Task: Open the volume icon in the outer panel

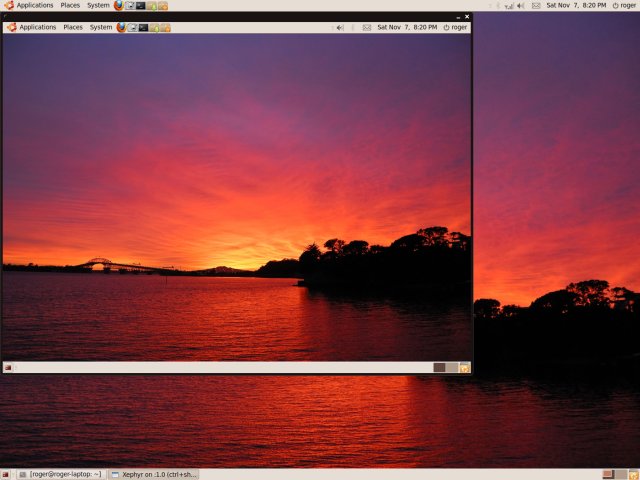Action: pyautogui.click(x=520, y=5)
